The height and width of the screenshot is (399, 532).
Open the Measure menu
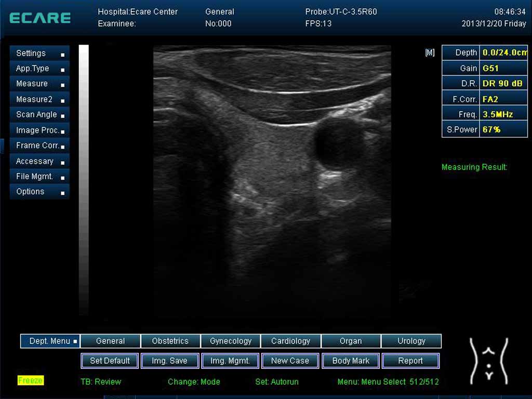pos(39,84)
